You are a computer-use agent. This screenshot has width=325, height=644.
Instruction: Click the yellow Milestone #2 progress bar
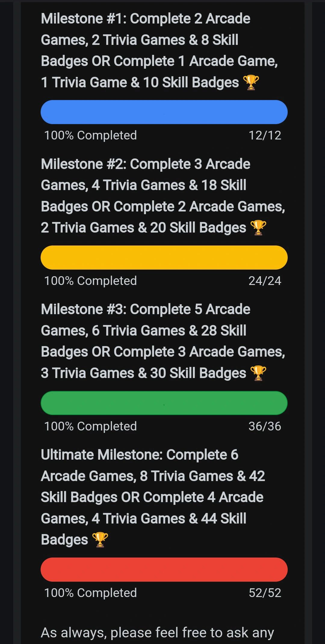coord(164,258)
